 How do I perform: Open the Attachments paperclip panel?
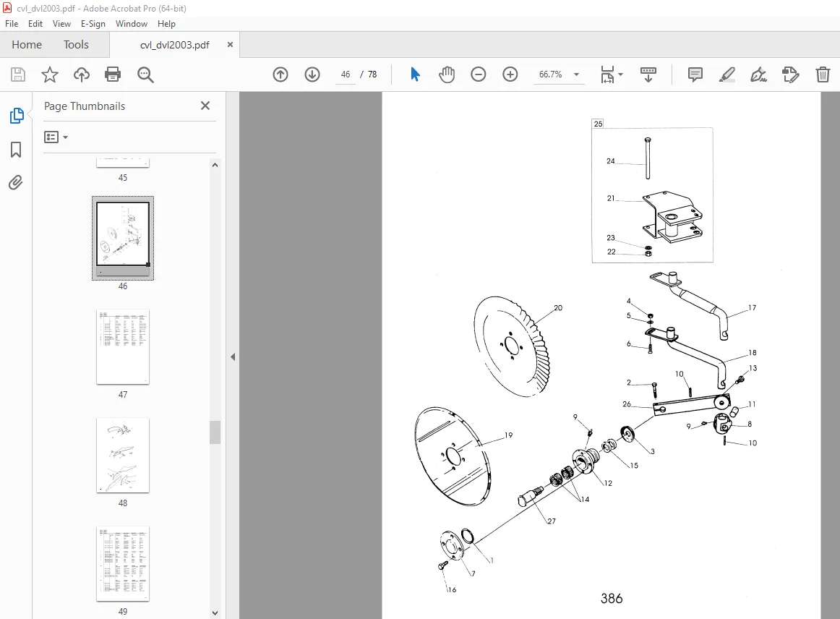point(16,183)
